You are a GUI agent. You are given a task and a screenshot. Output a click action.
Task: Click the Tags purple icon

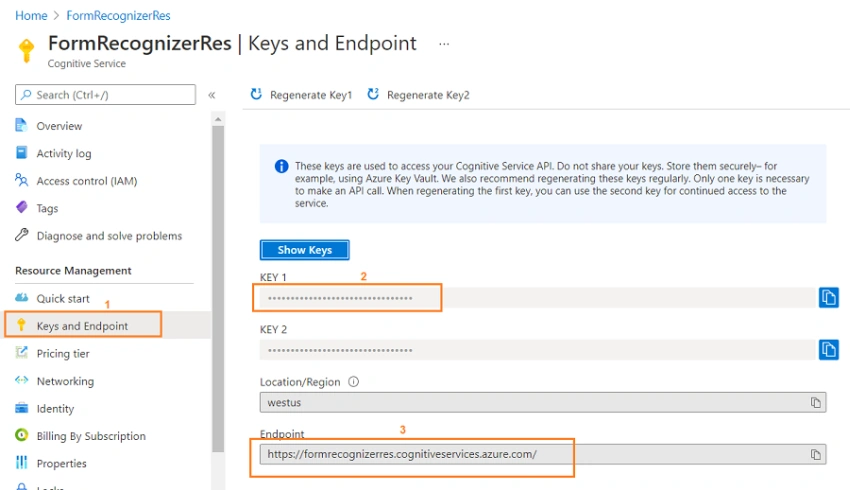click(21, 207)
